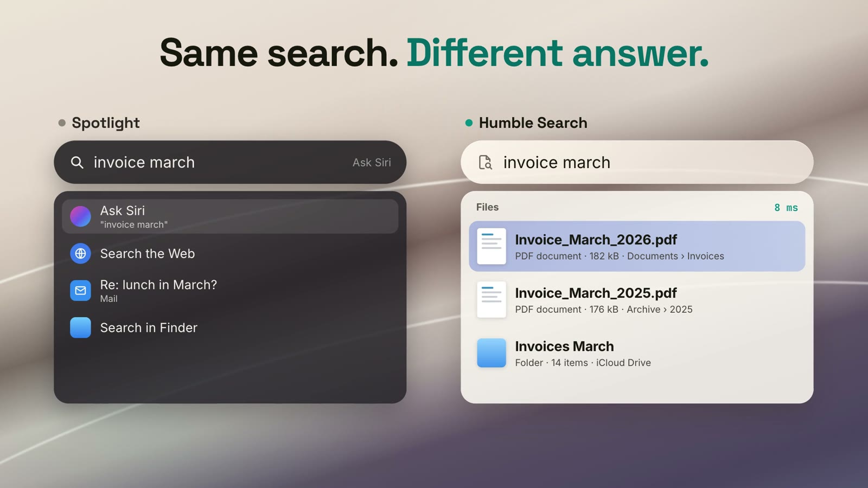Screen dimensions: 868x488
Task: Open Invoice_March_2026.pdf result
Action: 637,246
